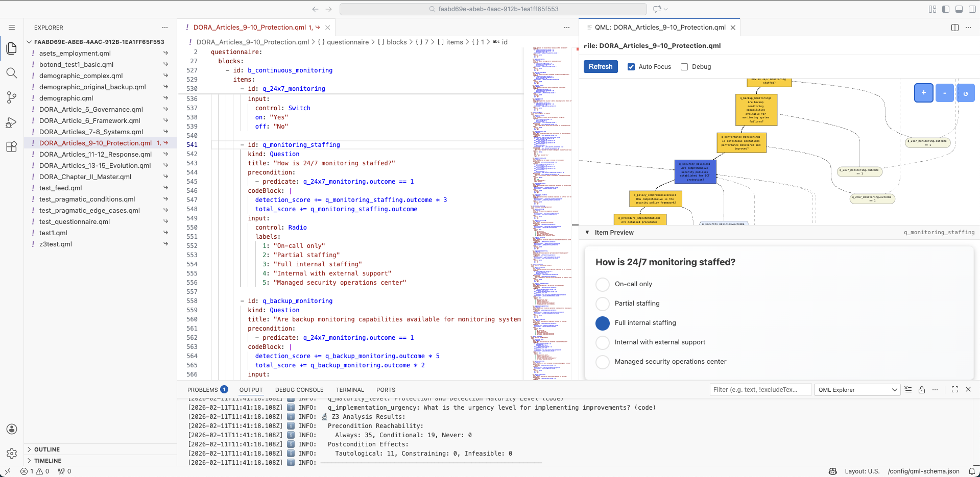Zoom in on the QML graph with plus button
This screenshot has height=477, width=980.
(923, 93)
